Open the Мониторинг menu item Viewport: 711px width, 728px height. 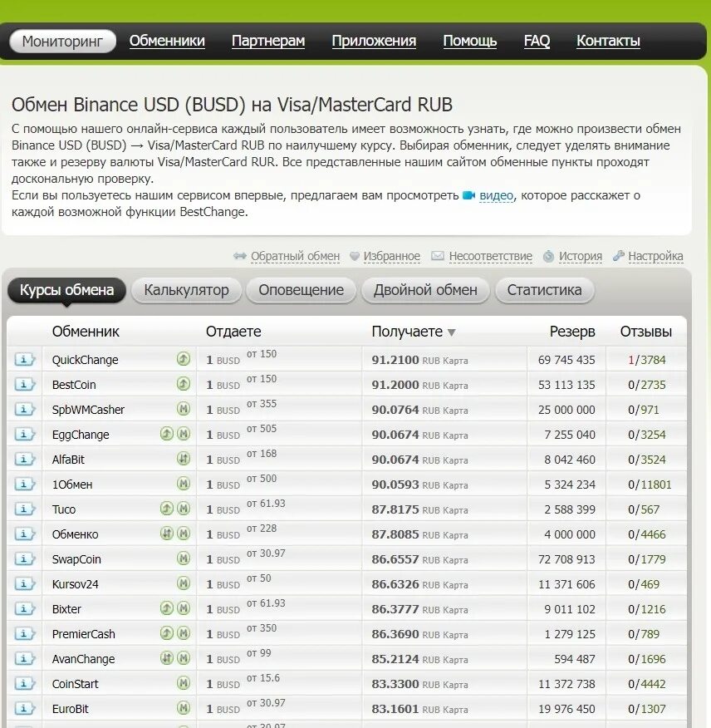click(x=62, y=42)
